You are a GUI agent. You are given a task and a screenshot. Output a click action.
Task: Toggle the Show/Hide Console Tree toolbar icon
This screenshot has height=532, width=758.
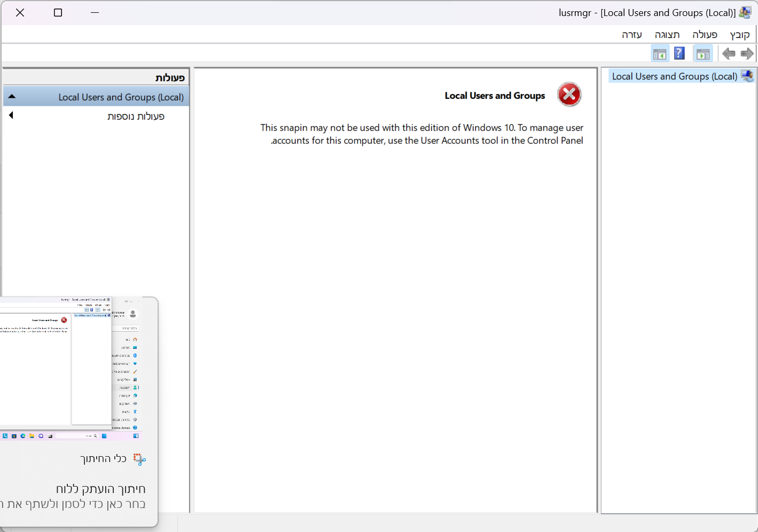pos(703,53)
